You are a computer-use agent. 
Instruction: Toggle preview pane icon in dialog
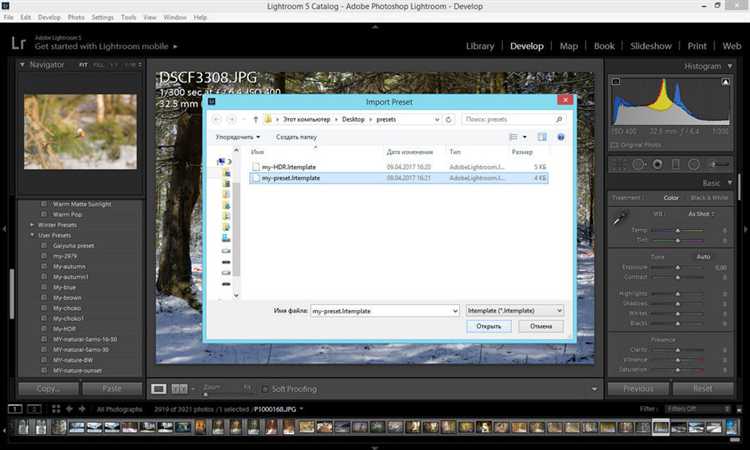coord(542,137)
